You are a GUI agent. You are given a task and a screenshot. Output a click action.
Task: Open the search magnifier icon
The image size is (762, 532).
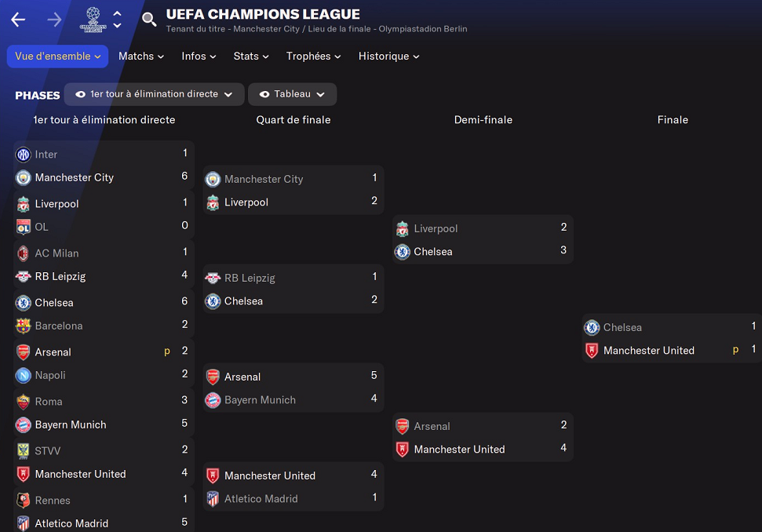click(149, 20)
